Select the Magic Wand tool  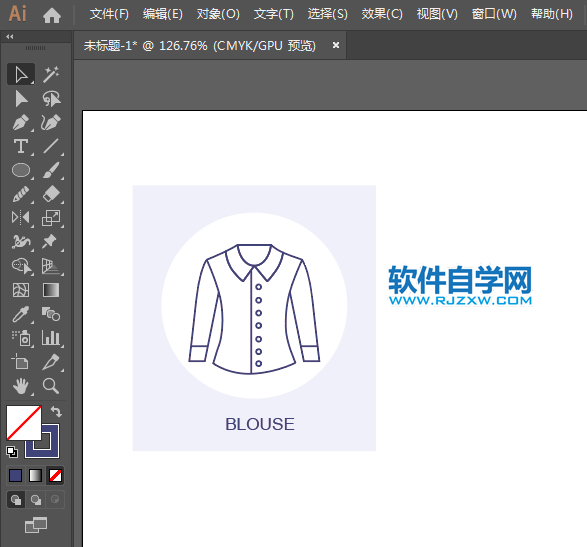51,74
